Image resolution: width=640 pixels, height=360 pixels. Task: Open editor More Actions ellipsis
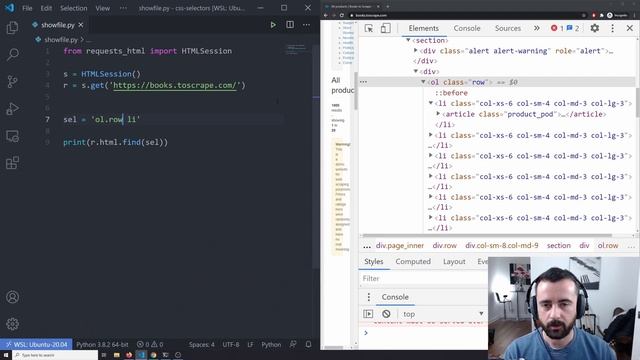click(307, 25)
